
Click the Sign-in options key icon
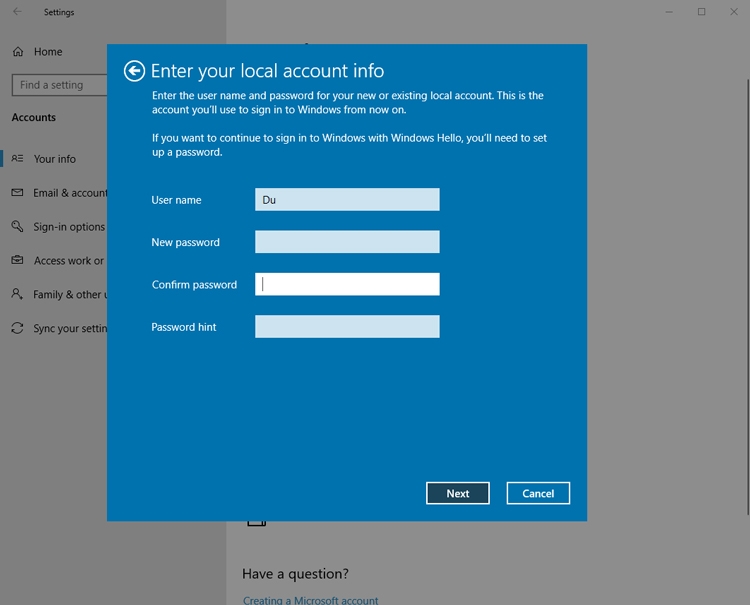click(17, 226)
